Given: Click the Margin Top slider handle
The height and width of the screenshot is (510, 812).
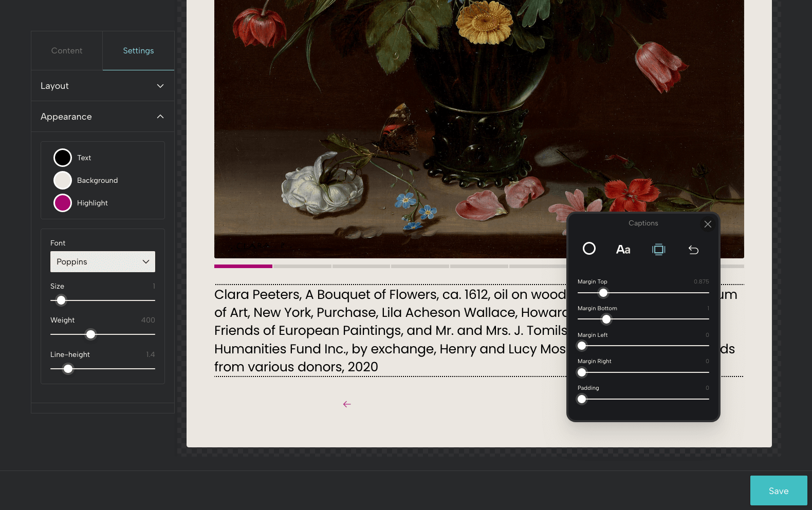Looking at the screenshot, I should tap(603, 293).
